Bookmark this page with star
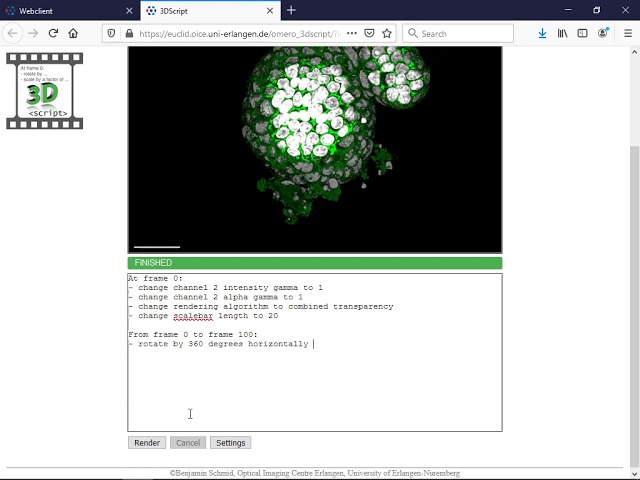 pyautogui.click(x=387, y=33)
